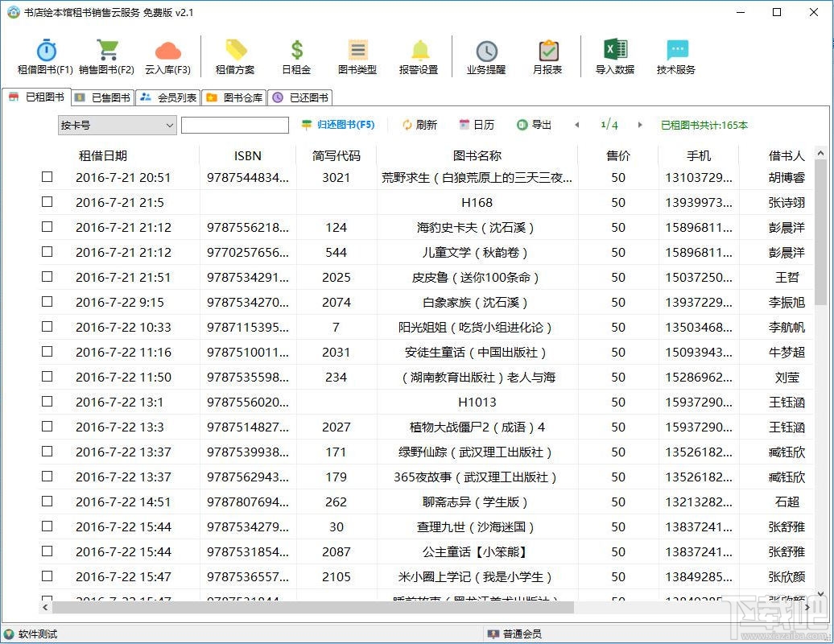
Task: Check the row for 查理九世
Action: coord(47,526)
